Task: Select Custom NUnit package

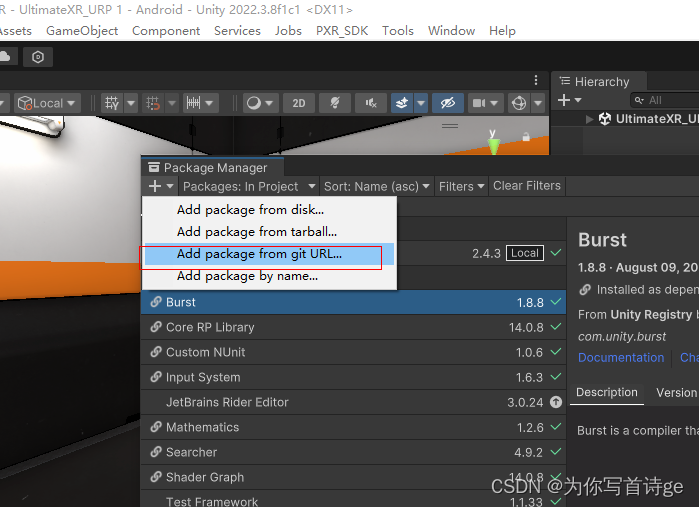Action: pyautogui.click(x=354, y=352)
